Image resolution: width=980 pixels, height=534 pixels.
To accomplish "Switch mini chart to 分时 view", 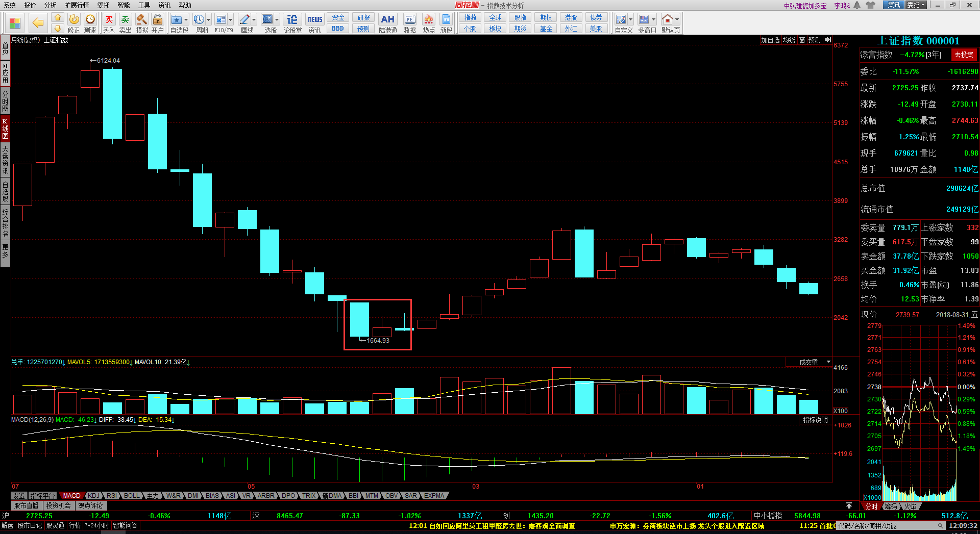I will [871, 506].
